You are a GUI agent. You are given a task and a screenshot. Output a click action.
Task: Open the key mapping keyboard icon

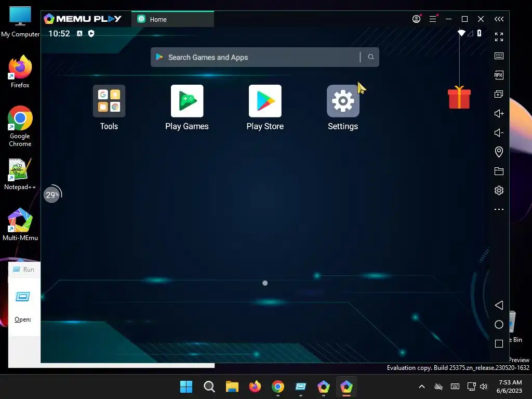click(499, 56)
